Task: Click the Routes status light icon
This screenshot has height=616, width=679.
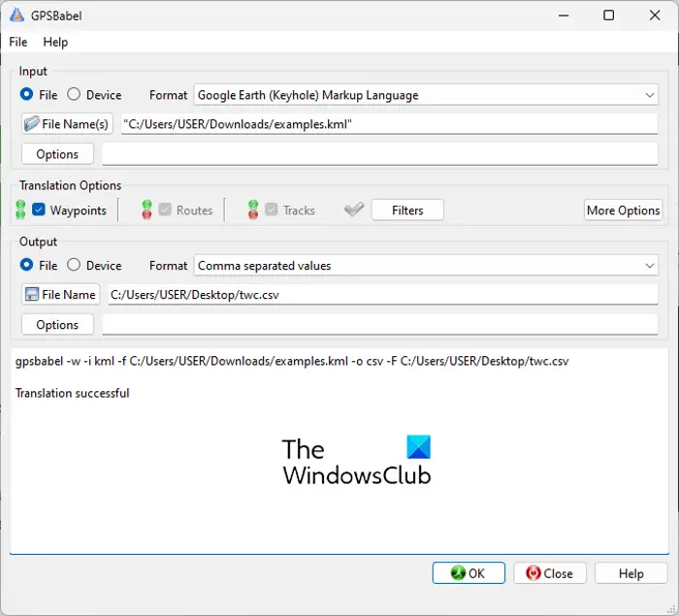Action: pyautogui.click(x=146, y=210)
